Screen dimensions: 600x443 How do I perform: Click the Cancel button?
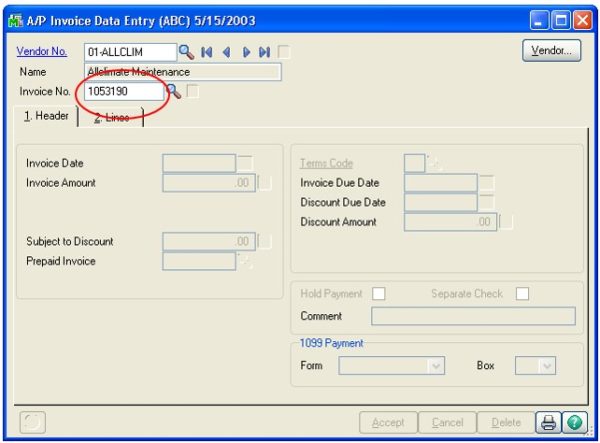click(448, 422)
